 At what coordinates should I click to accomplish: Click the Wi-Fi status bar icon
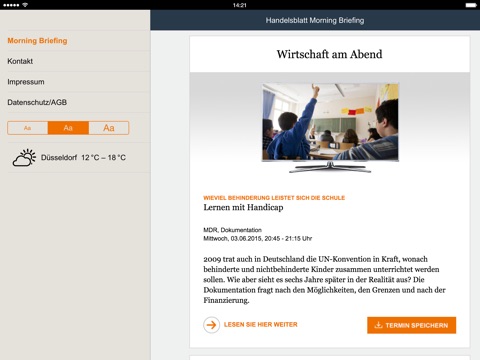pos(25,5)
